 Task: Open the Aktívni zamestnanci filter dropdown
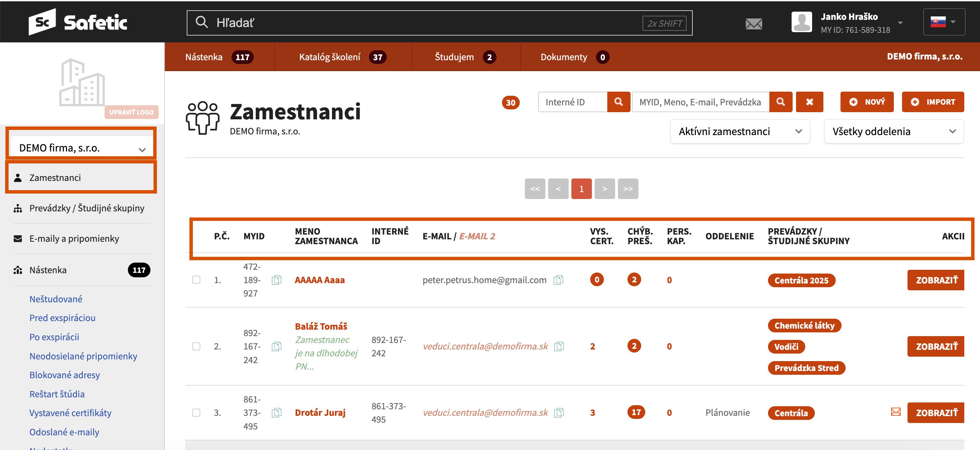(x=740, y=131)
